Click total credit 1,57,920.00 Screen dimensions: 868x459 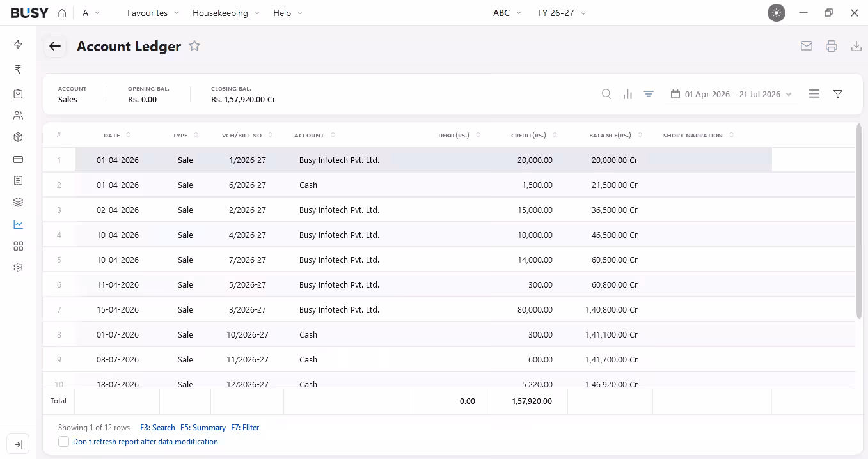[532, 401]
